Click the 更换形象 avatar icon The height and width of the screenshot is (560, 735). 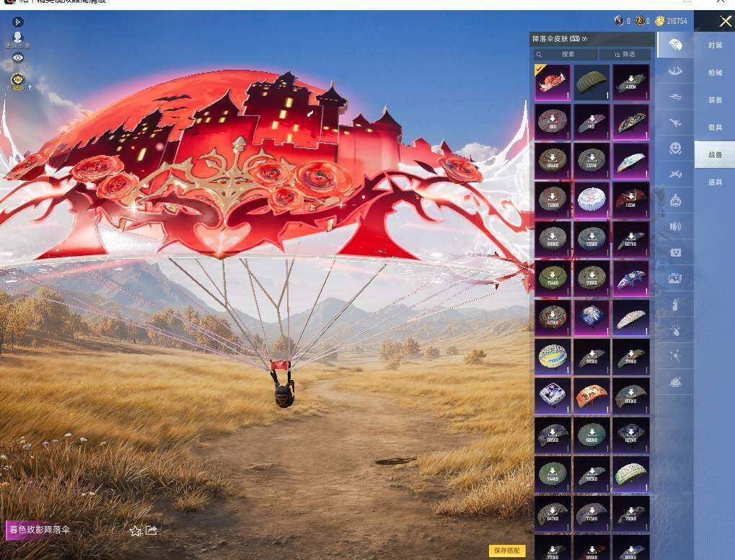click(x=18, y=40)
